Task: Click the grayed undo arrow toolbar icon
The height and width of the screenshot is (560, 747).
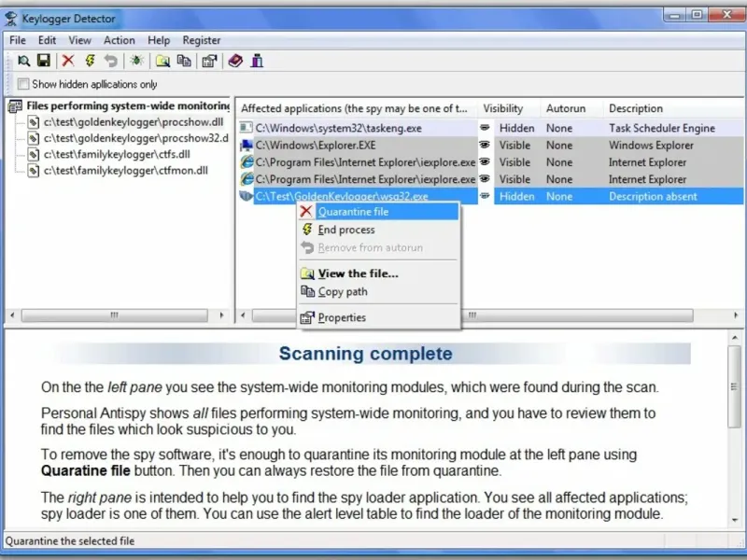Action: point(110,61)
